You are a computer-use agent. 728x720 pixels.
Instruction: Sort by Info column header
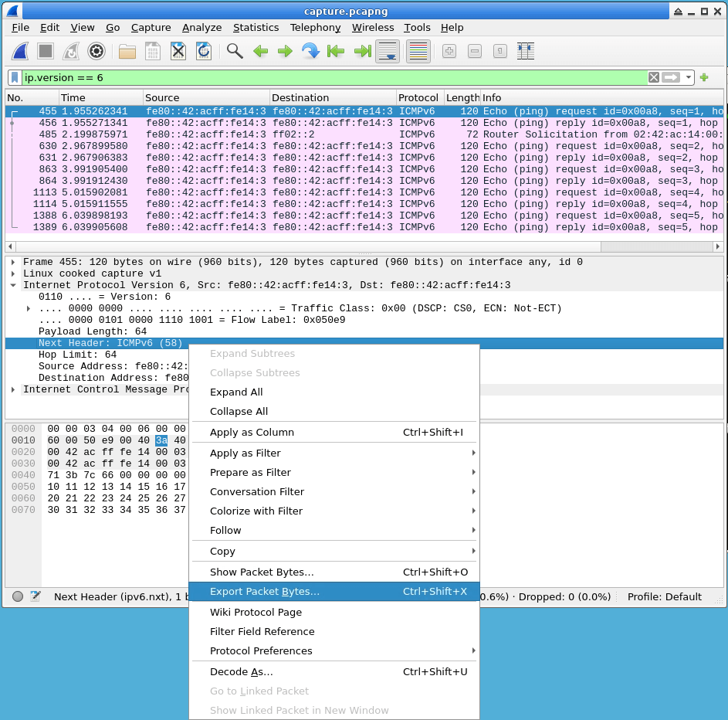coord(601,97)
